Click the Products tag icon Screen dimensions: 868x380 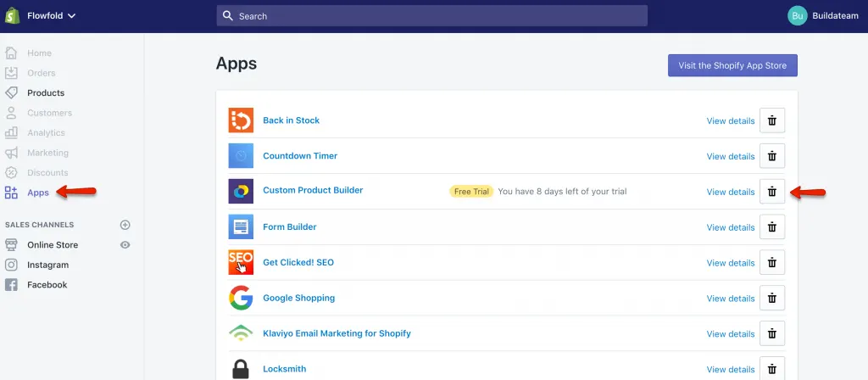coord(11,93)
